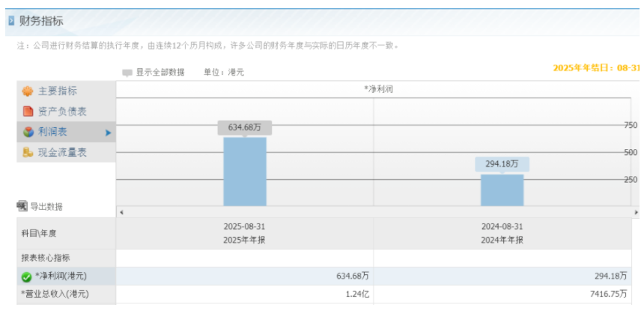
Task: Click the 利润表 pie chart icon
Action: tap(28, 132)
